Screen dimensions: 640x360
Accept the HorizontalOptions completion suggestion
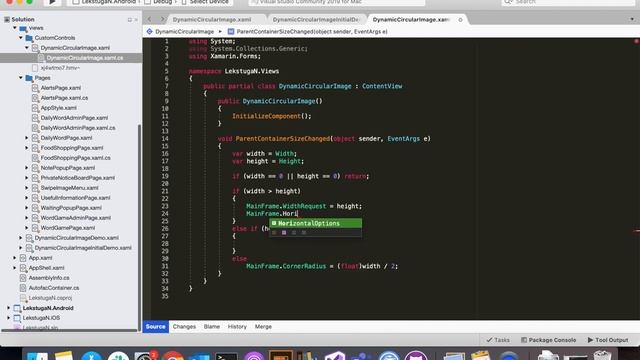pos(316,223)
